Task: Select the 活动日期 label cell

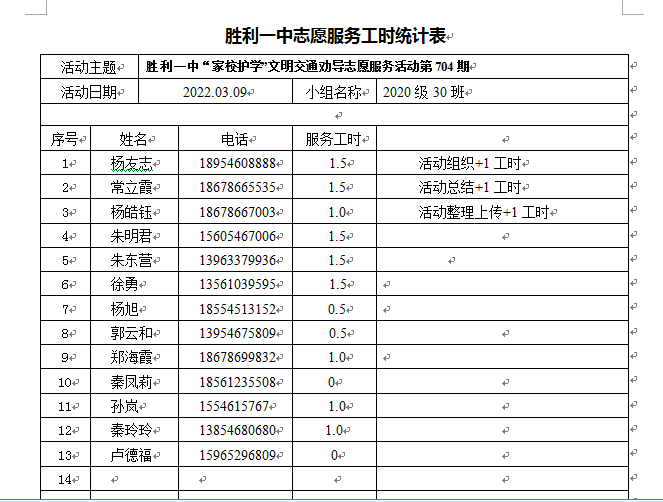Action: click(90, 91)
